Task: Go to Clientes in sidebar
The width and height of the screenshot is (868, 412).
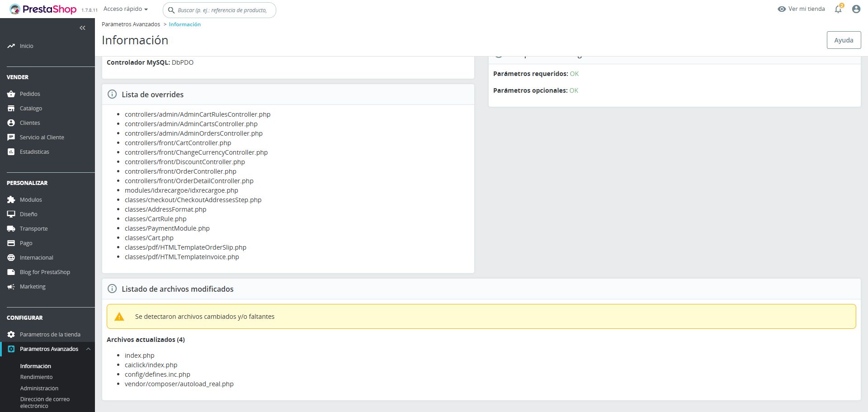Action: 30,123
